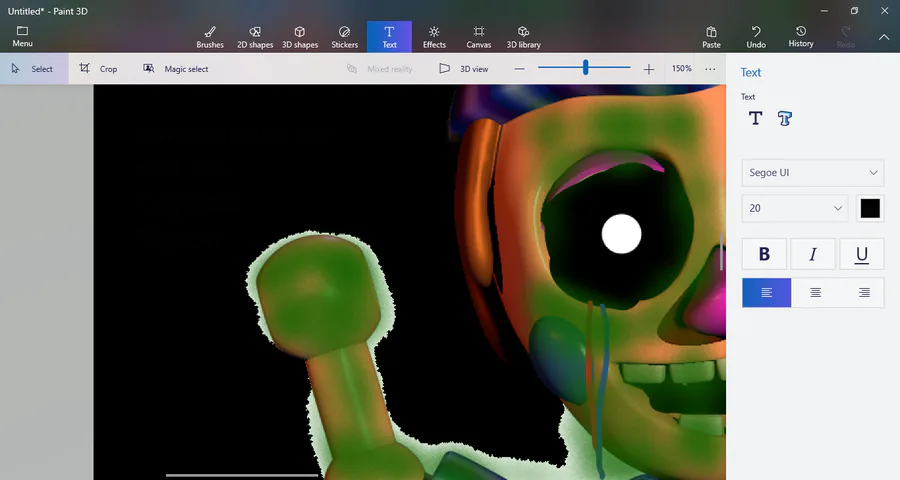Align text right
Image resolution: width=900 pixels, height=480 pixels.
point(863,293)
